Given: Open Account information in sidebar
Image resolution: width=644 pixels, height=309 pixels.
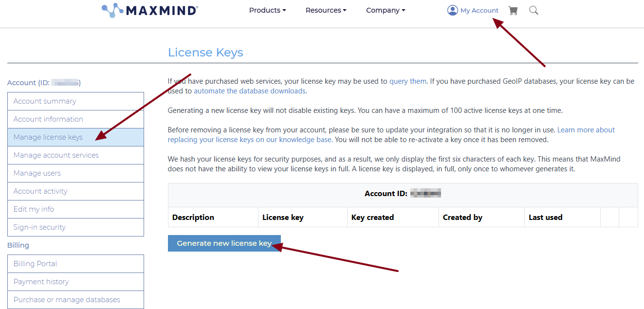Looking at the screenshot, I should pos(75,119).
